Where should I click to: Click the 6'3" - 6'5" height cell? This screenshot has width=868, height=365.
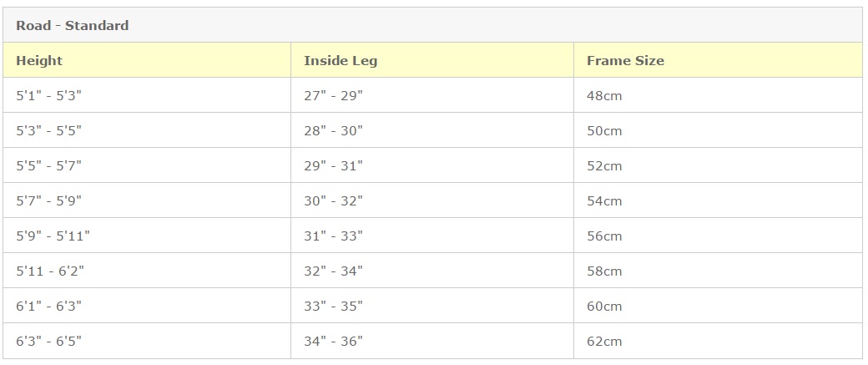click(48, 342)
